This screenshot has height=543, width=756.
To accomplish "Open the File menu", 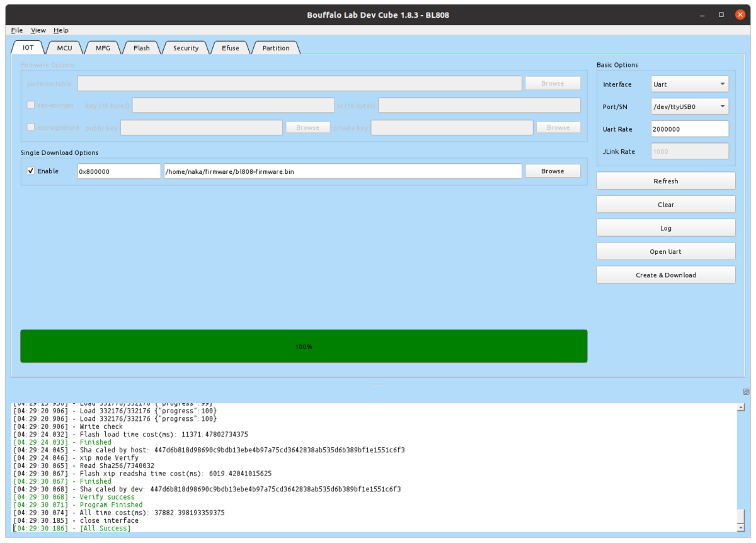I will tap(17, 30).
